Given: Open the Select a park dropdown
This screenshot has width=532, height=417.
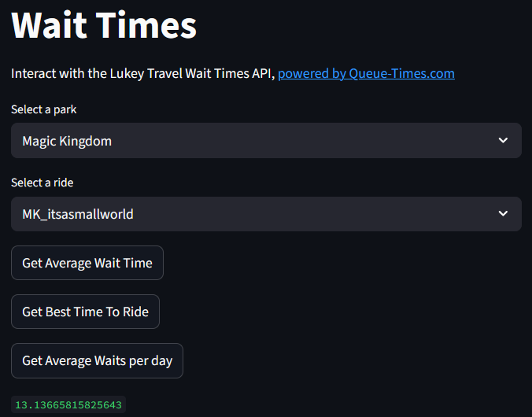Looking at the screenshot, I should click(x=266, y=141).
